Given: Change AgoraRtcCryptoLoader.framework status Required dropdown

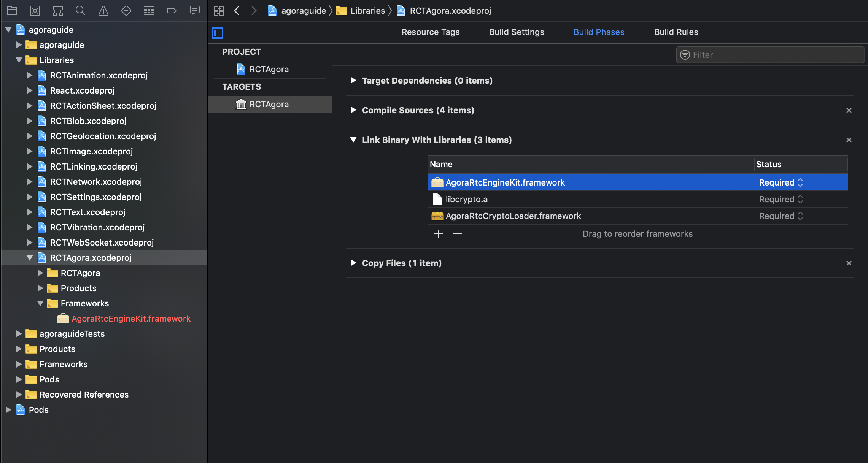Looking at the screenshot, I should pos(781,216).
